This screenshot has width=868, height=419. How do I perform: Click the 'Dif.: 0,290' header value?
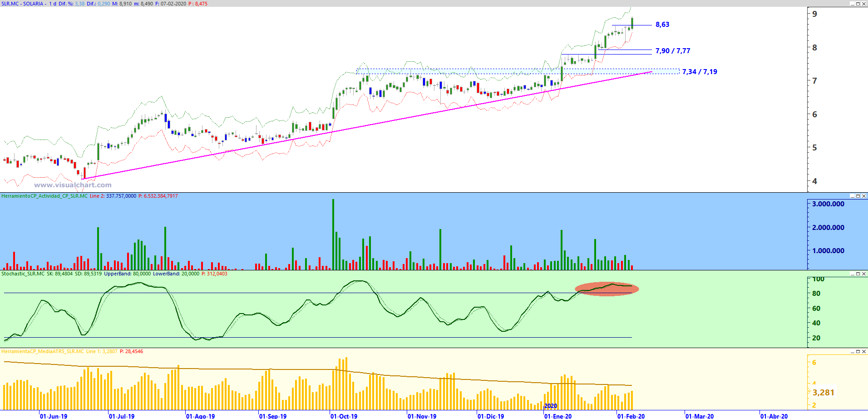(99, 4)
